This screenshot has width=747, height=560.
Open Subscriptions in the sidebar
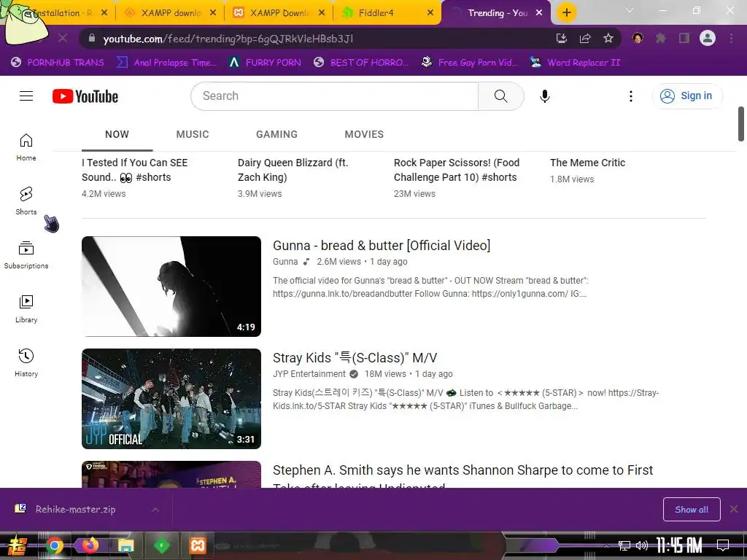pyautogui.click(x=26, y=255)
